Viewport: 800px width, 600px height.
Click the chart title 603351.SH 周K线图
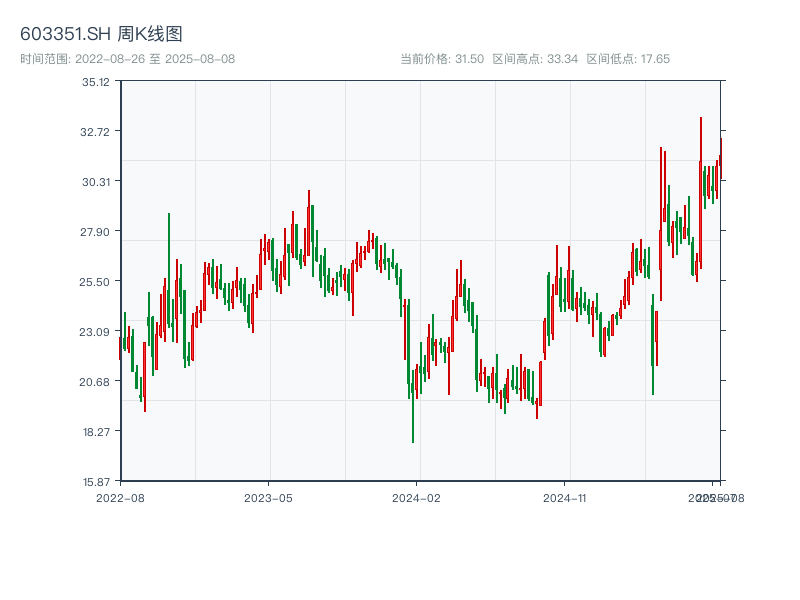(101, 34)
